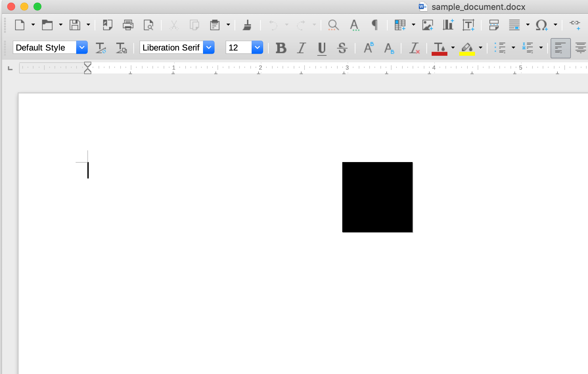Save the document with the floppy disk icon
This screenshot has height=374, width=588.
pyautogui.click(x=75, y=25)
